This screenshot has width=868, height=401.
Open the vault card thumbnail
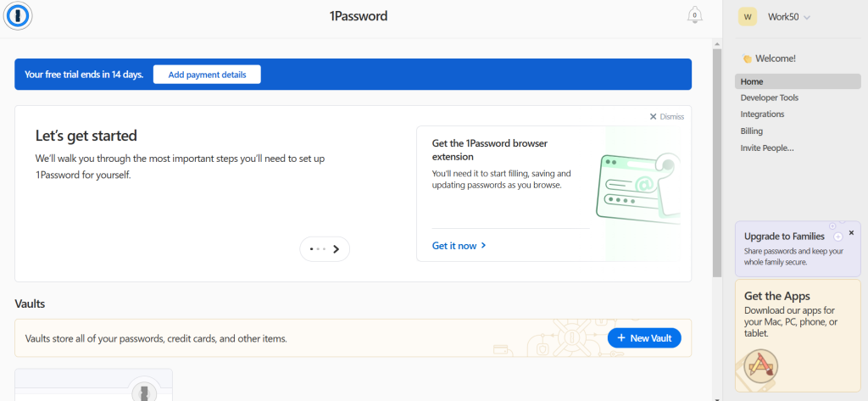93,384
